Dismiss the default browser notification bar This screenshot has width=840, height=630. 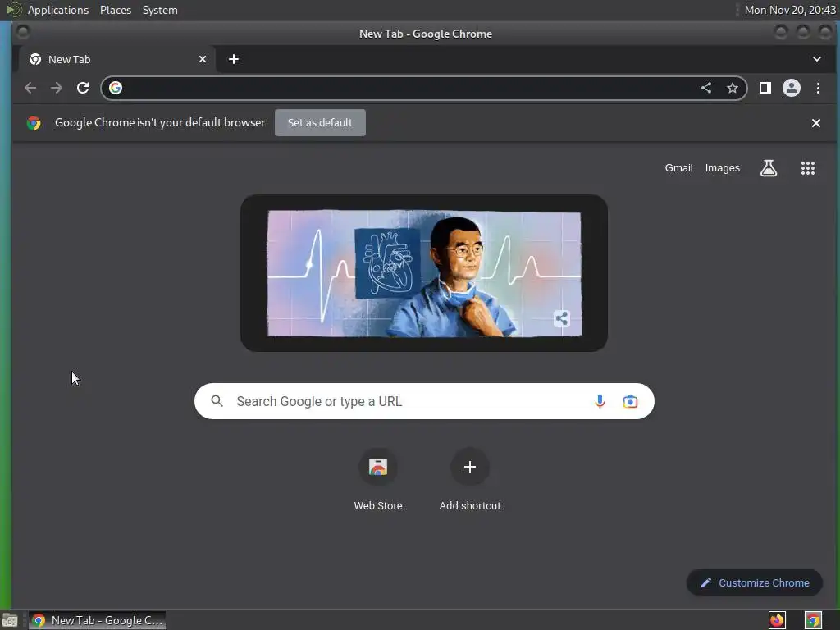click(816, 123)
